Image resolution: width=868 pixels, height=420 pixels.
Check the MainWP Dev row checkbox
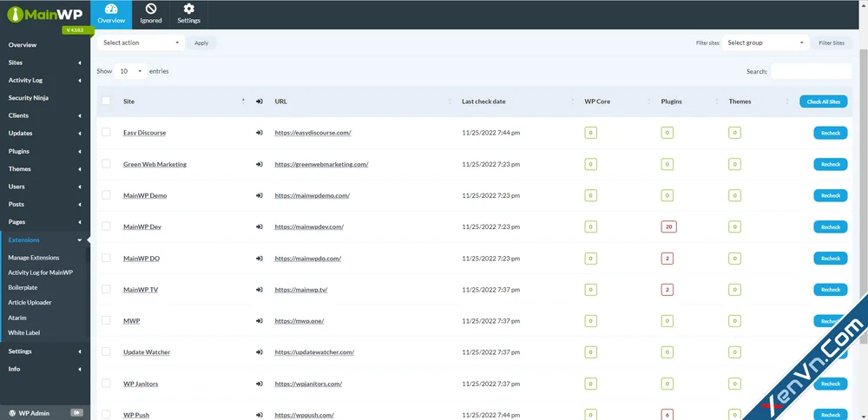pos(106,226)
